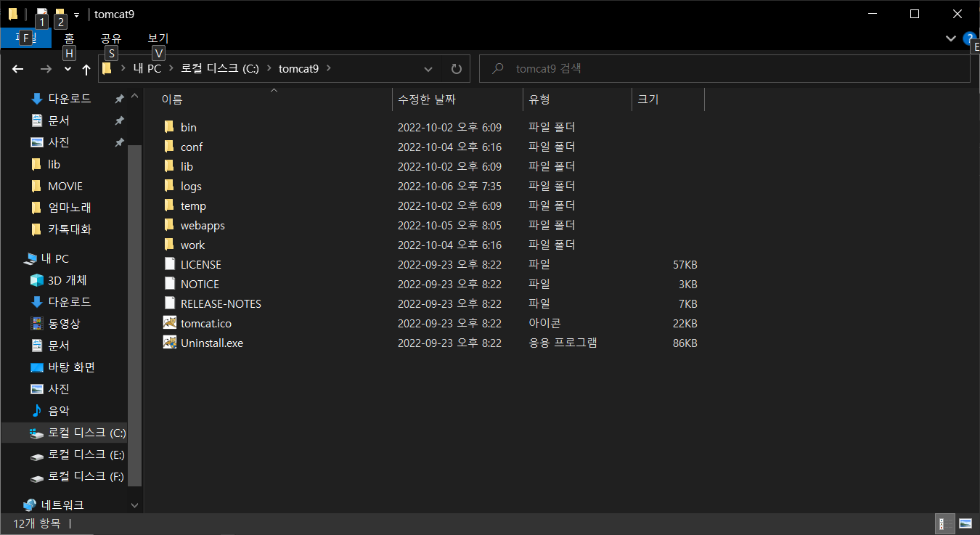Screen dimensions: 980x535
Task: Open 3D 개체 in the sidebar
Action: point(68,280)
